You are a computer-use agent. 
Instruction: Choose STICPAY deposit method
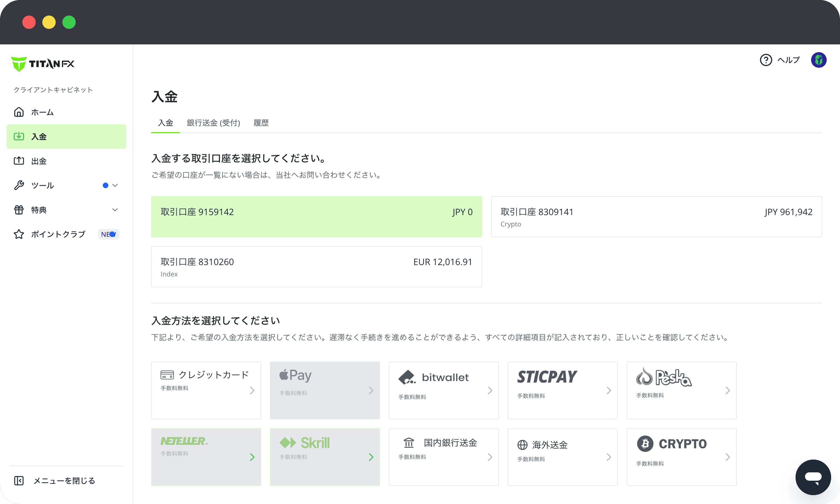pyautogui.click(x=562, y=390)
